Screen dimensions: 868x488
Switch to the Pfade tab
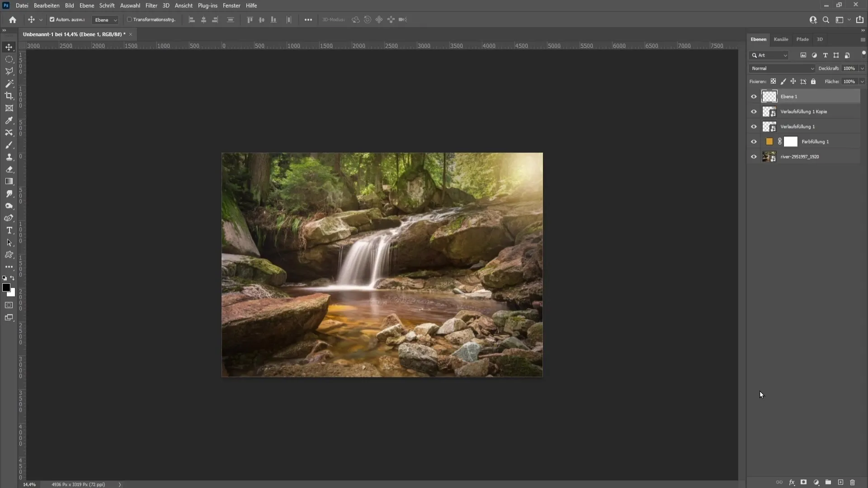tap(802, 39)
